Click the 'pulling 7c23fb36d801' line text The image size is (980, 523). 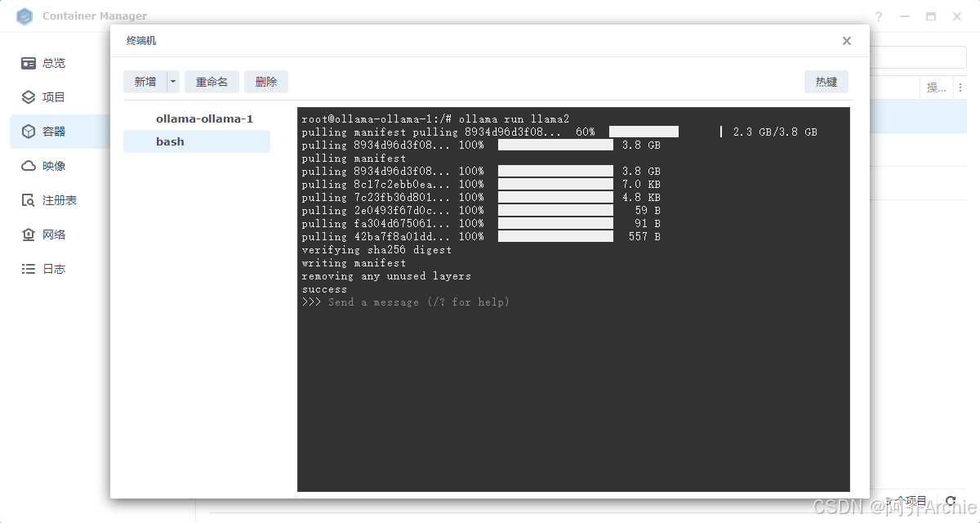pos(376,198)
